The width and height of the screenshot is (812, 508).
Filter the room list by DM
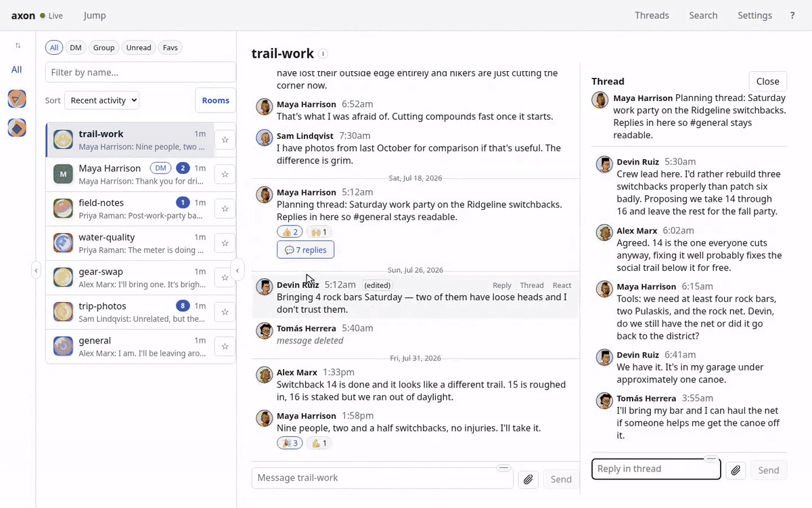[x=76, y=47]
